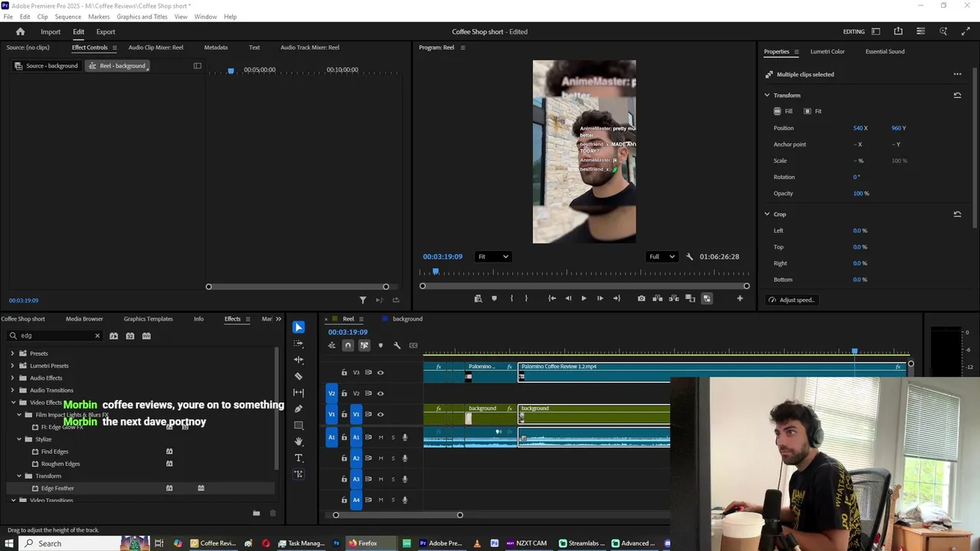Viewport: 980px width, 551px height.
Task: Click the timeline horizontal zoom scrollbar
Action: [x=397, y=515]
